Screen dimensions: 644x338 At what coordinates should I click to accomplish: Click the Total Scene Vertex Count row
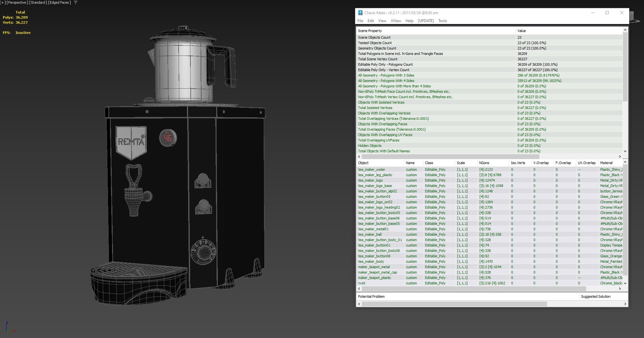pos(489,59)
